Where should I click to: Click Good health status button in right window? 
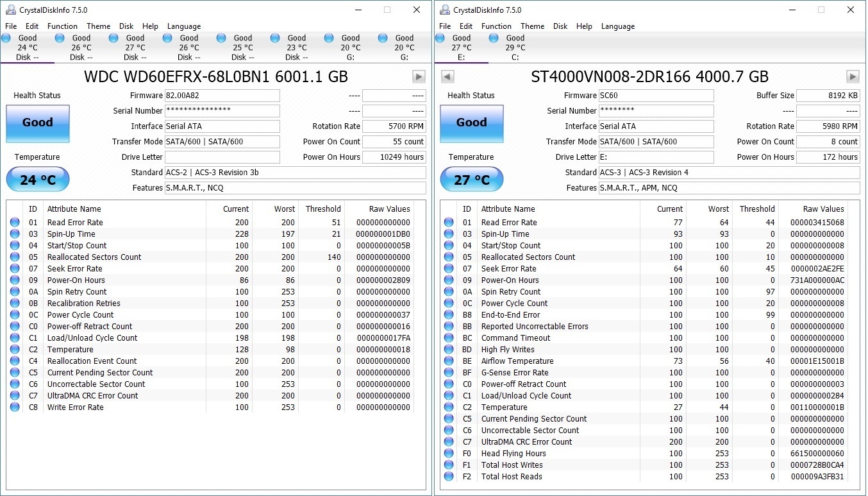pos(472,123)
